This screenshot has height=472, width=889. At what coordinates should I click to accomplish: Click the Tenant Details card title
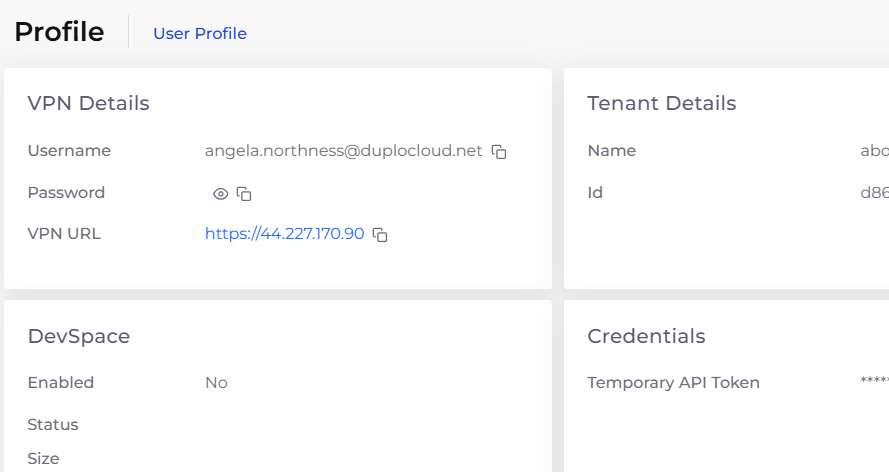(662, 103)
